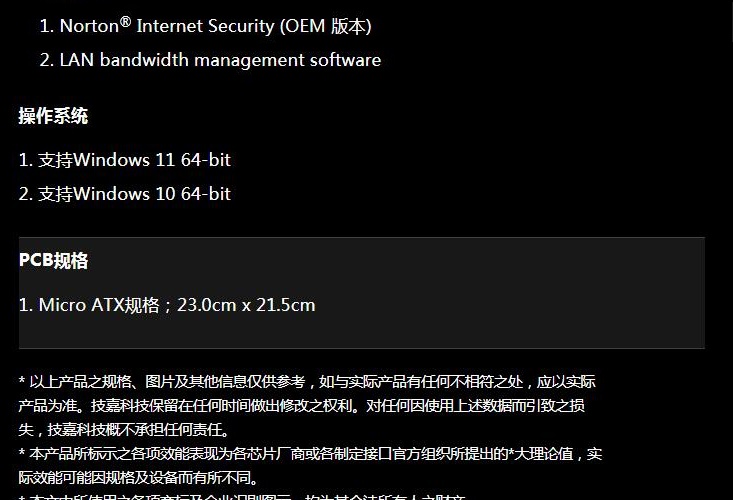Click the 操作系统 section heading
The image size is (733, 500).
(53, 116)
